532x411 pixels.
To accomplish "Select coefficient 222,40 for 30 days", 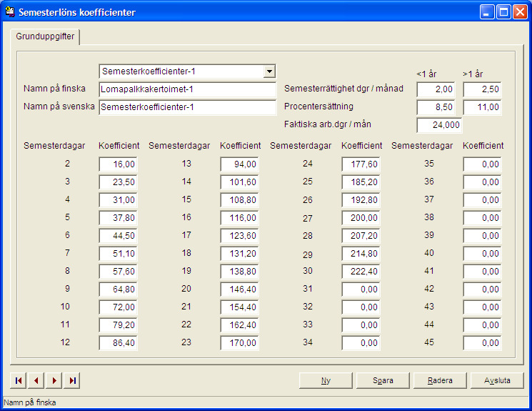I will tap(361, 272).
